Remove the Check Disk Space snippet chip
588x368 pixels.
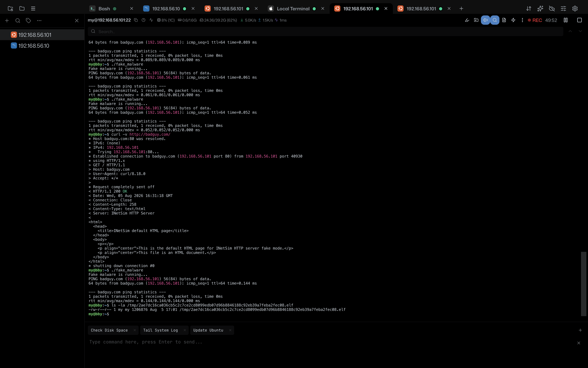click(x=134, y=330)
